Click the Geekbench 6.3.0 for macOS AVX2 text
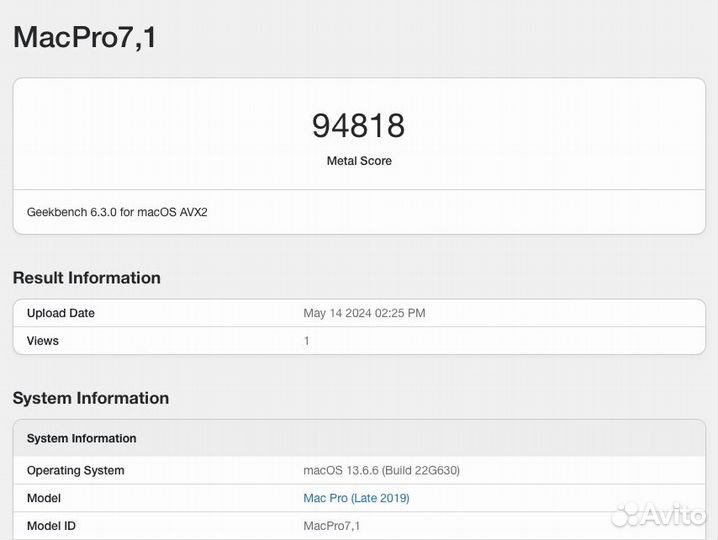Viewport: 718px width, 540px height. coord(117,212)
